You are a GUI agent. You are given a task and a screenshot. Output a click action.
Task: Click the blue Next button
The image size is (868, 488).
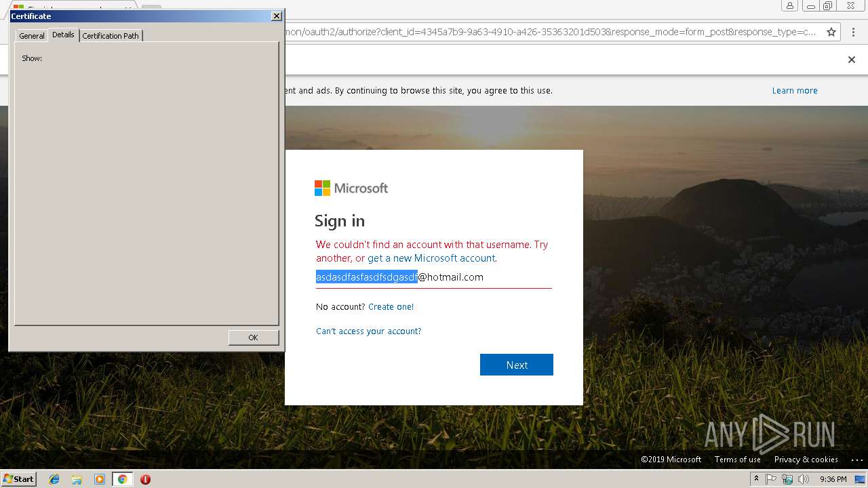(517, 365)
